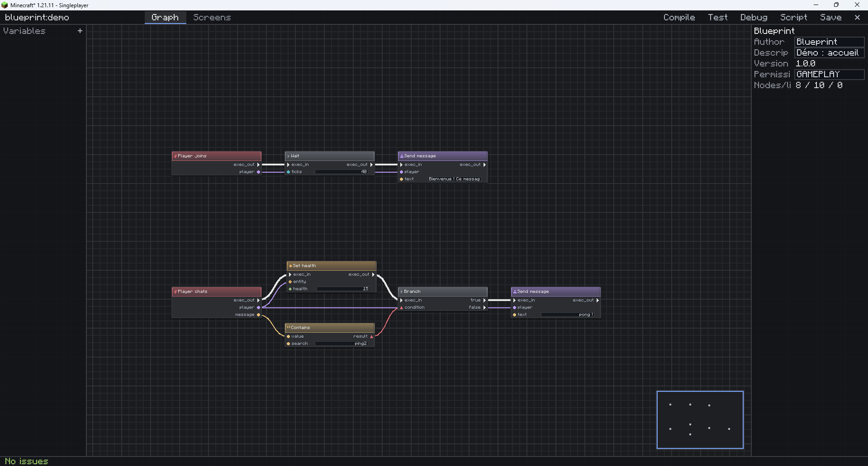
Task: Select the Wait node header
Action: [x=330, y=156]
